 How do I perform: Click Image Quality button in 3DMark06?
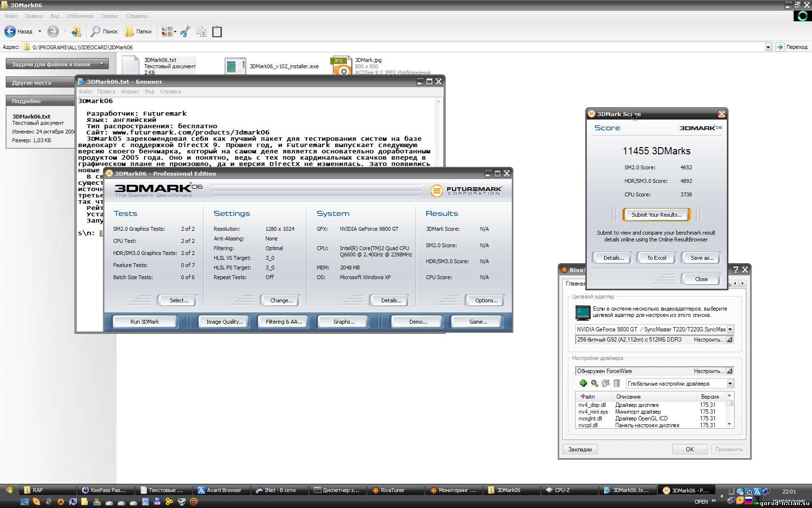[224, 322]
